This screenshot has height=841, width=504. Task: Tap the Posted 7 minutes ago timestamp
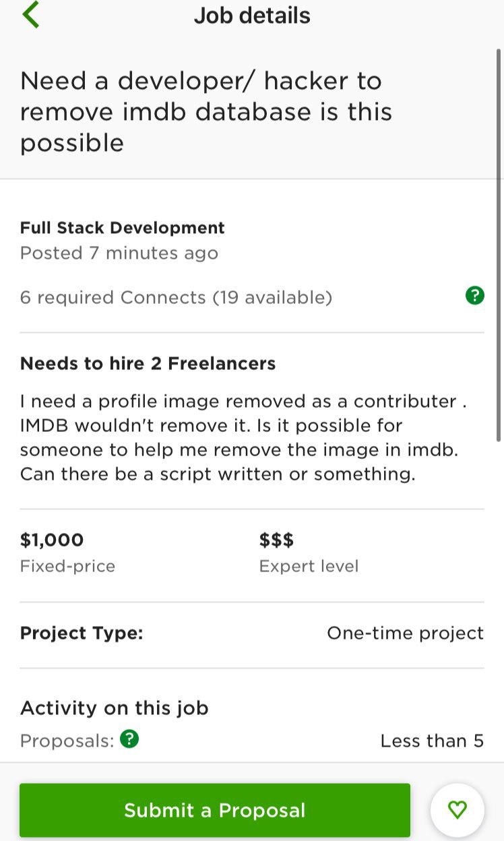point(119,253)
